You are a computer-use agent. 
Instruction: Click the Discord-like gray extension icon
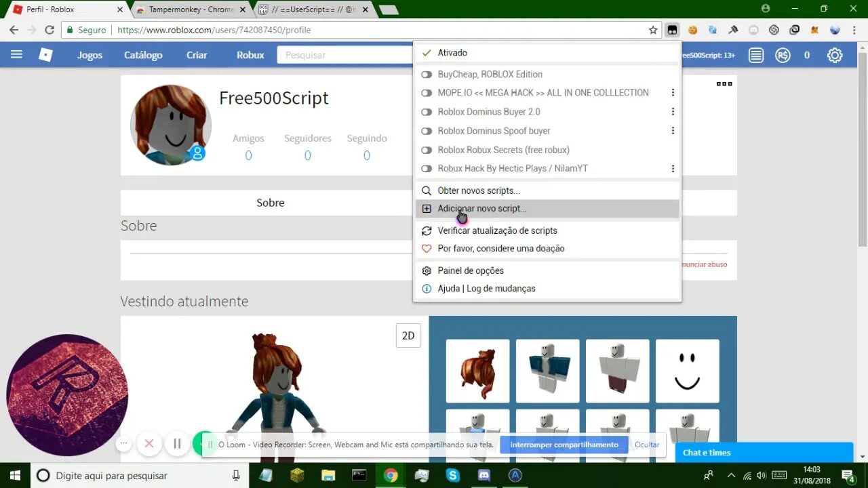753,30
